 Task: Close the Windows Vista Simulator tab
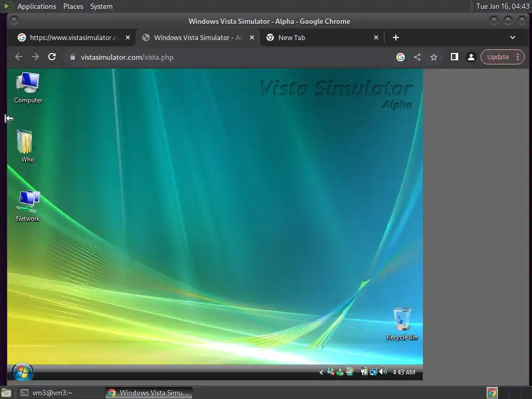252,37
